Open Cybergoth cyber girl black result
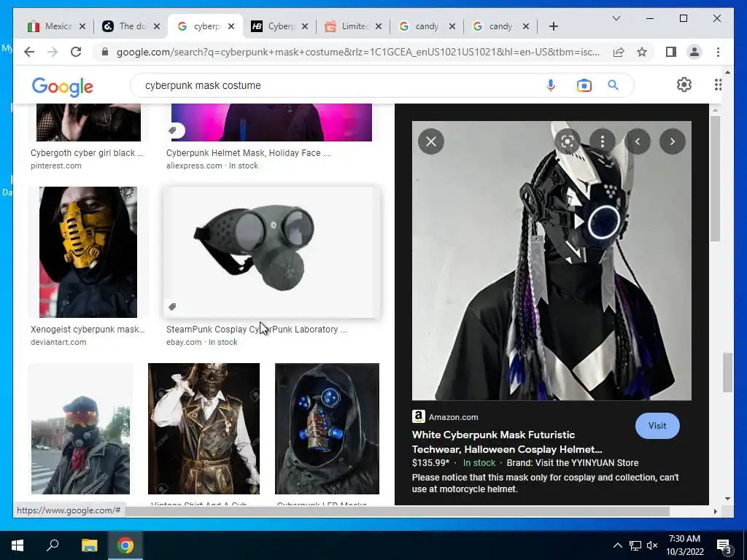The image size is (747, 560). (x=87, y=153)
